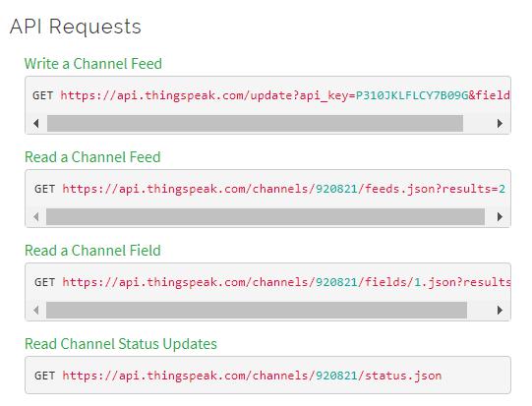Screen dimensions: 532x406
Task: Click the Read a Channel Field heading
Action: tap(92, 251)
